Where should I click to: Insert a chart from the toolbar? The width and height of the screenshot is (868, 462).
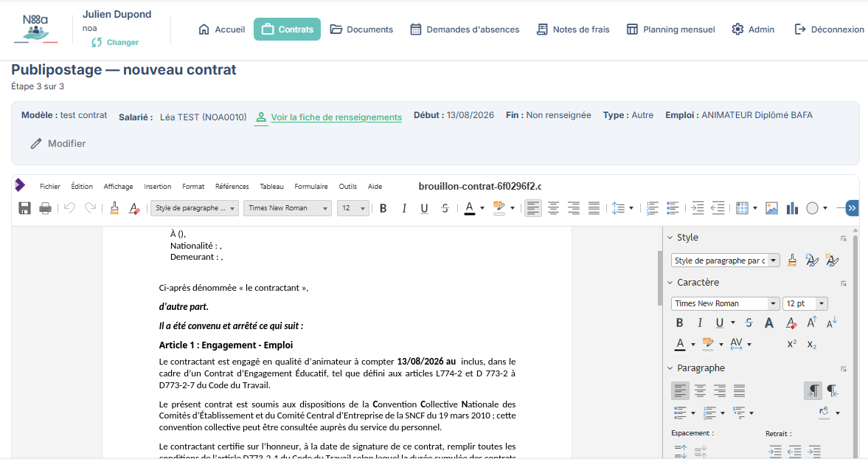pyautogui.click(x=792, y=208)
